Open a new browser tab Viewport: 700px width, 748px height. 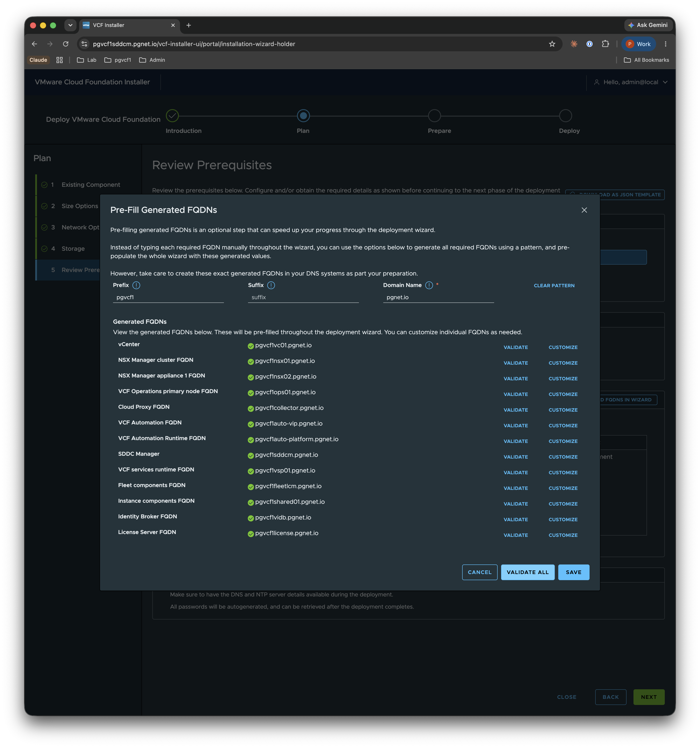(x=189, y=25)
